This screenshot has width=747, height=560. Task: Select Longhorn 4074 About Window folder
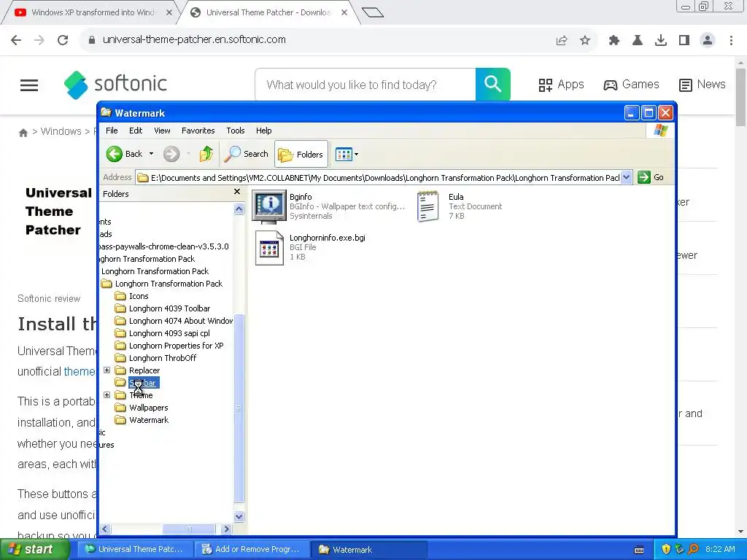pyautogui.click(x=174, y=321)
